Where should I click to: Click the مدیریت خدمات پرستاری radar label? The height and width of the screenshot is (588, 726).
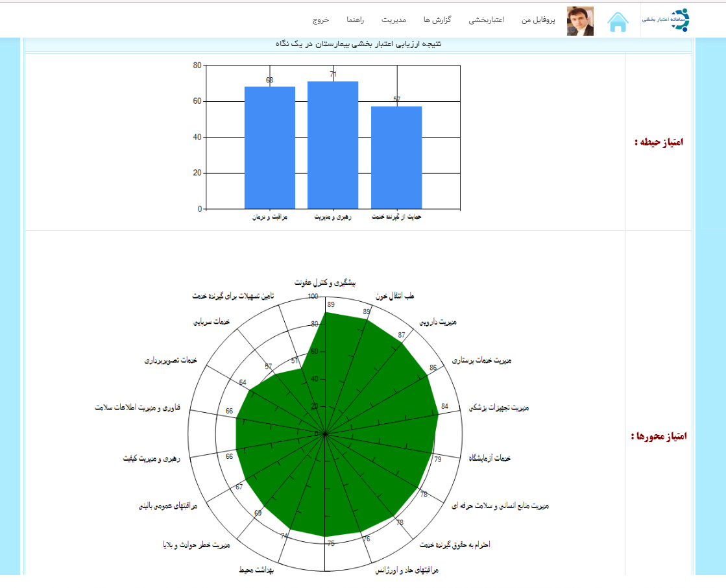tap(481, 360)
